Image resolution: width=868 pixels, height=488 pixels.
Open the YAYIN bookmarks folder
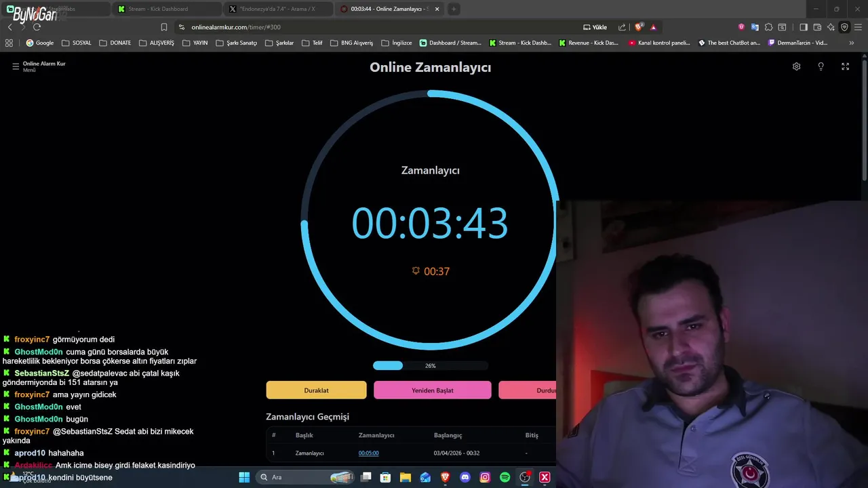tap(195, 43)
